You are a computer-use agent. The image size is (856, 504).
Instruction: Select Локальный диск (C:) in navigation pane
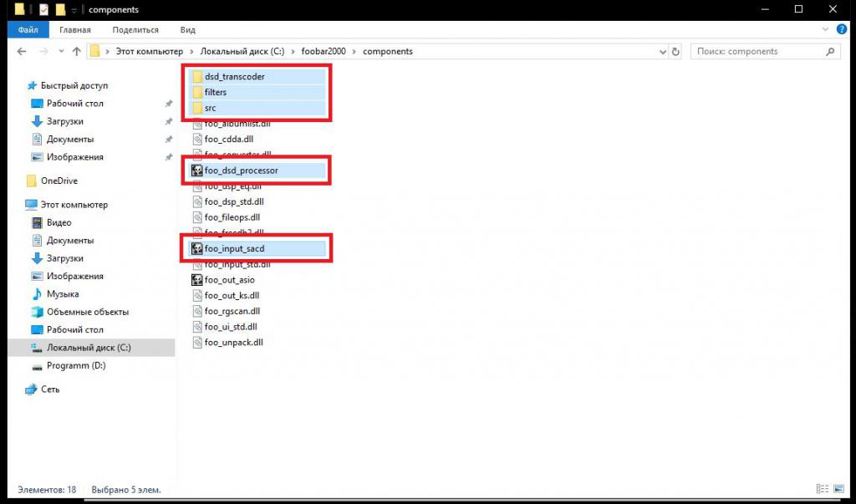(x=89, y=348)
